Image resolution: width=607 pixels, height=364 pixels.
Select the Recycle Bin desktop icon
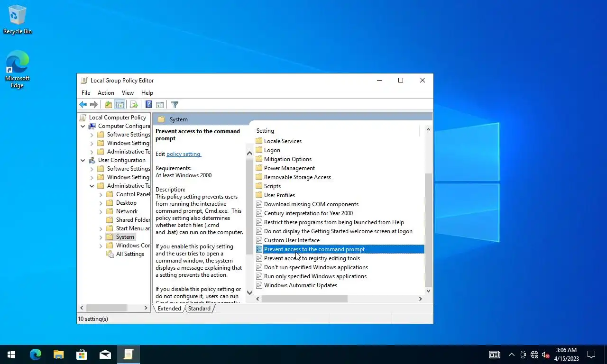18,19
